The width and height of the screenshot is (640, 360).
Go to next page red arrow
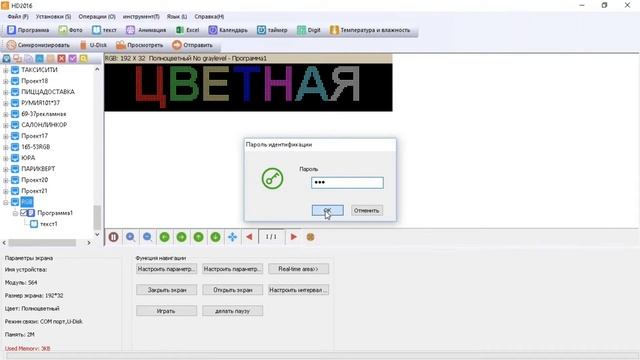click(x=293, y=237)
